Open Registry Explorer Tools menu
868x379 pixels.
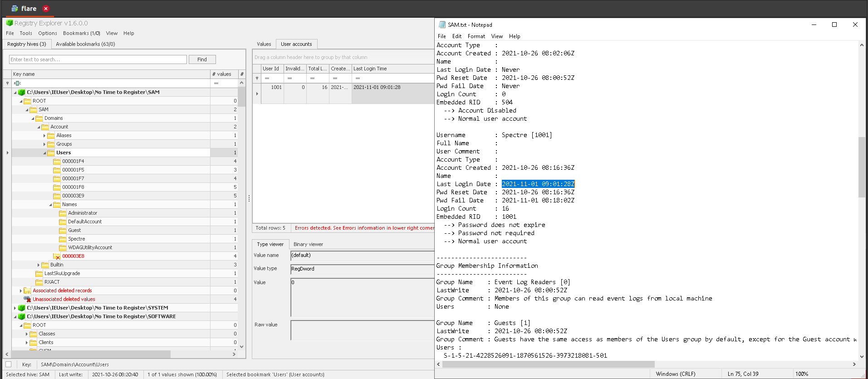[x=26, y=33]
